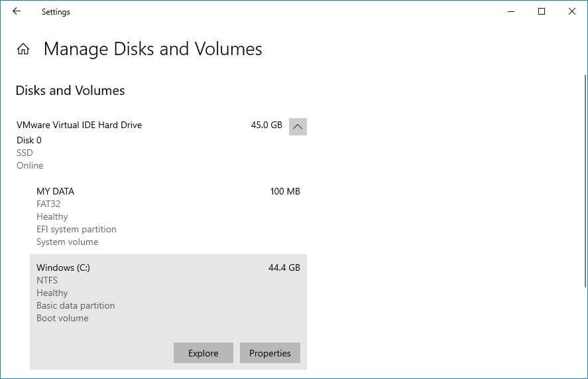Click the Manage Disks and Volumes title

point(152,49)
